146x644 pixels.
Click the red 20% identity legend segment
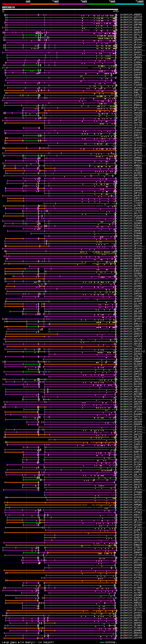16,4
